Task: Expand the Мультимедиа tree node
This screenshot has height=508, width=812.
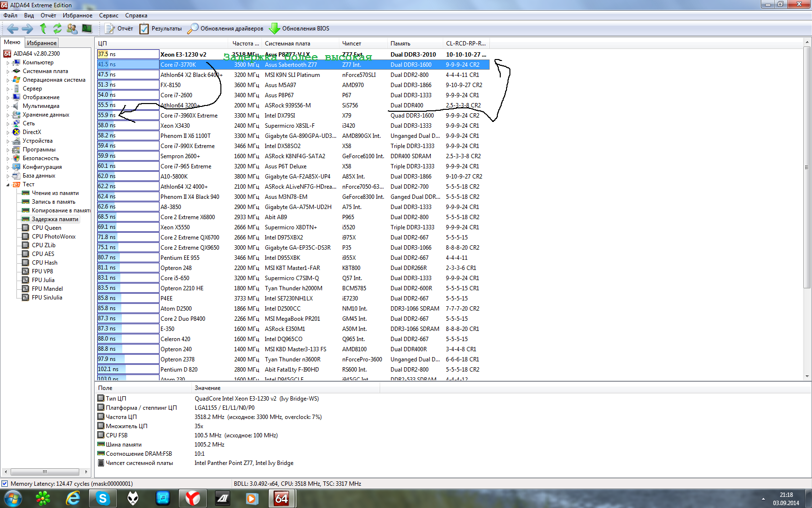Action: (8, 106)
